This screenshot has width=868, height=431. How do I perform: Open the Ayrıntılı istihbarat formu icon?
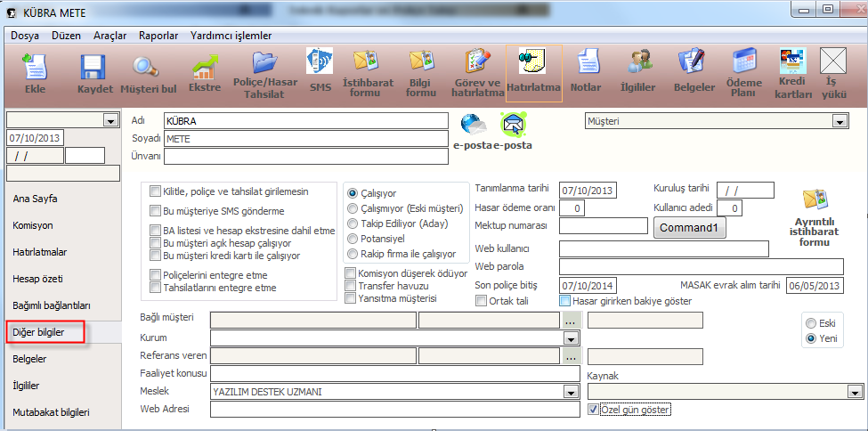point(815,200)
